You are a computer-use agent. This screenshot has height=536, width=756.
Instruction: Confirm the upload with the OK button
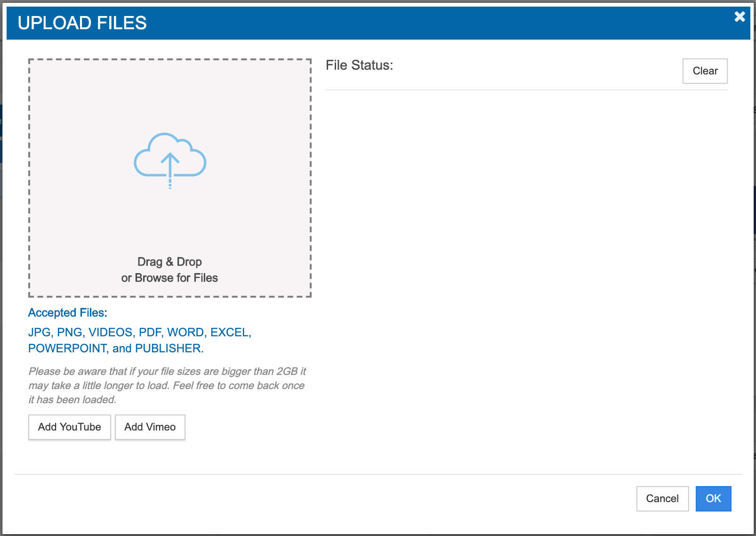713,499
